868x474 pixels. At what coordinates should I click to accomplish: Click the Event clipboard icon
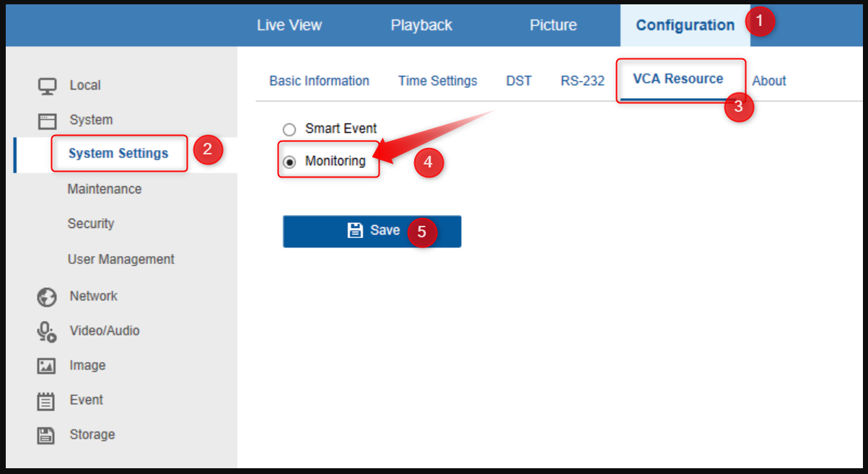click(47, 400)
